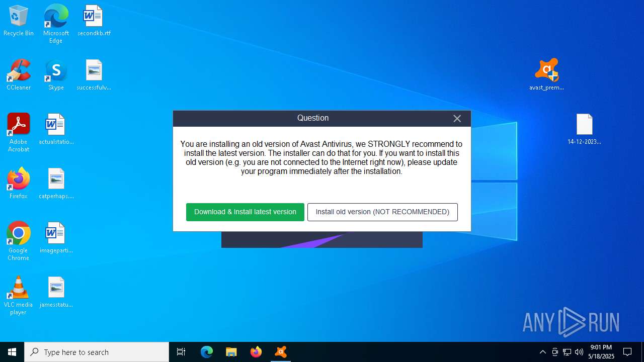Open the network status tray icon
The width and height of the screenshot is (644, 362).
point(567,352)
